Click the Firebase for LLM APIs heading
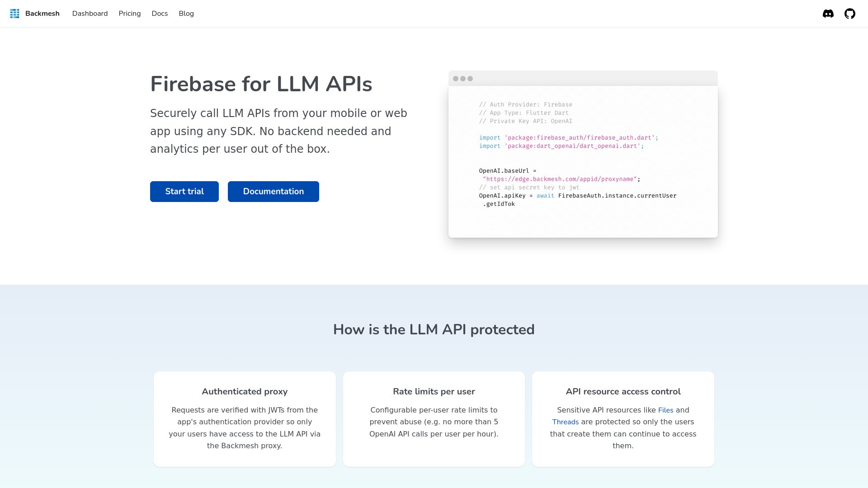This screenshot has width=868, height=488. click(x=261, y=84)
